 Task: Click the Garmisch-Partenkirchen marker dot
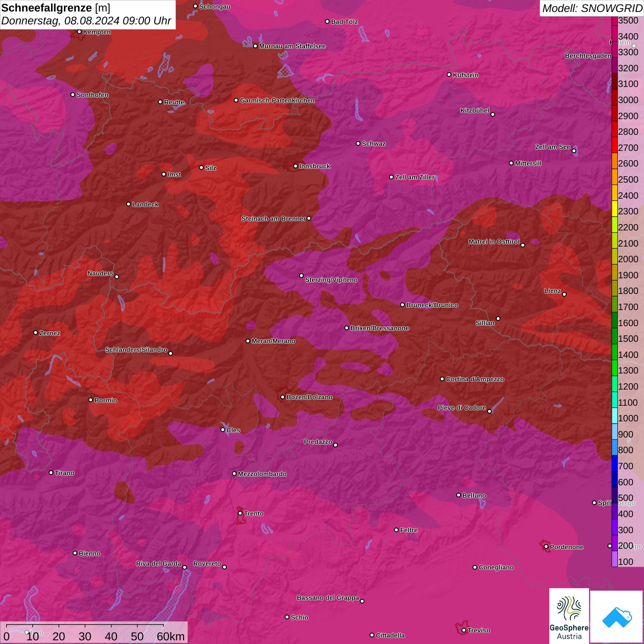pos(236,100)
